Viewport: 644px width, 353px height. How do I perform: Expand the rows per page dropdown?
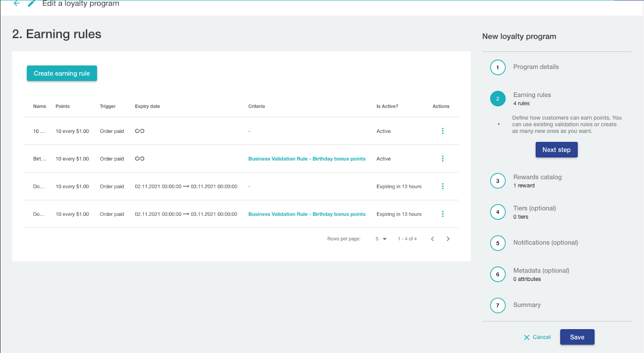point(381,239)
